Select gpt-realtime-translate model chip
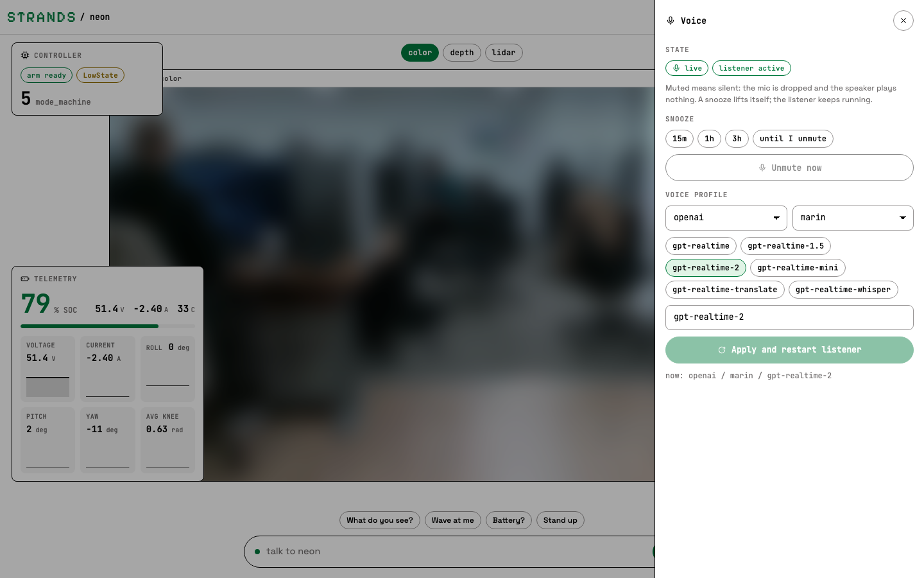 pos(725,290)
